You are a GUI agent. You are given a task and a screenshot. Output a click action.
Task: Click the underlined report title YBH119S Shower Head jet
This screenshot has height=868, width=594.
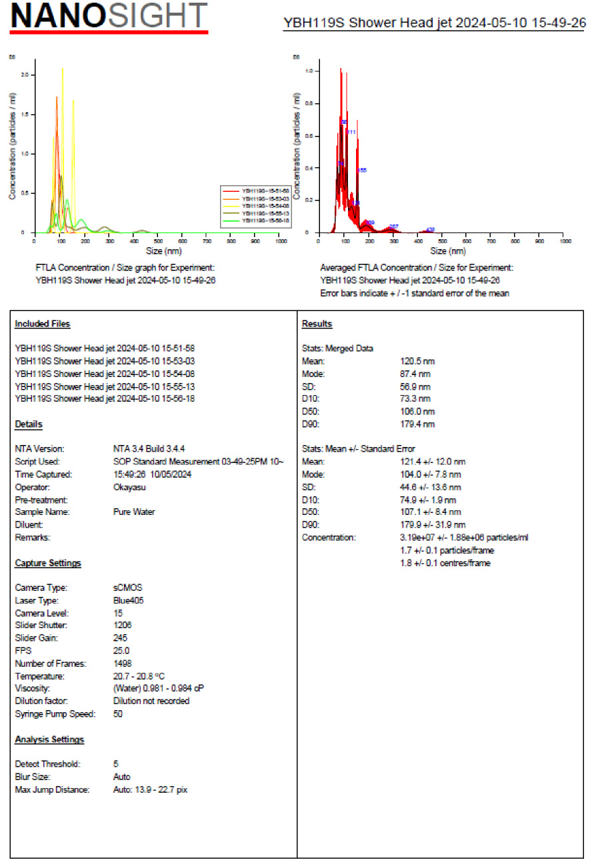434,23
